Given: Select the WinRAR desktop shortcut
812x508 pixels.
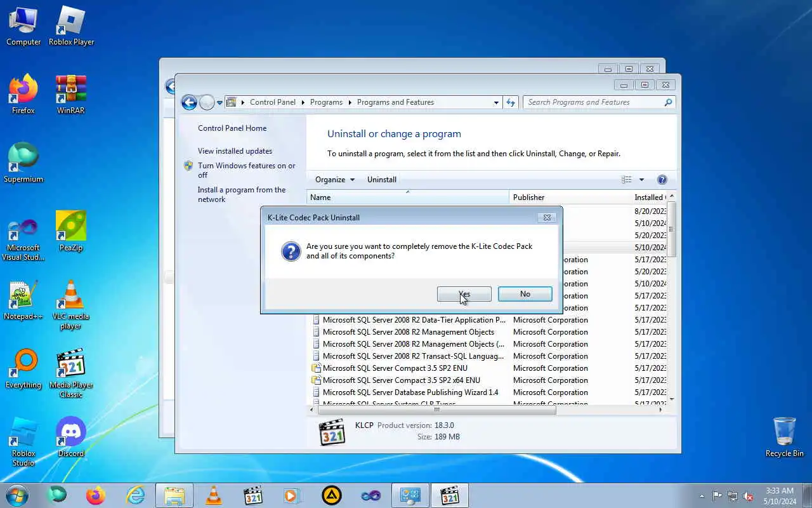Looking at the screenshot, I should click(x=71, y=94).
